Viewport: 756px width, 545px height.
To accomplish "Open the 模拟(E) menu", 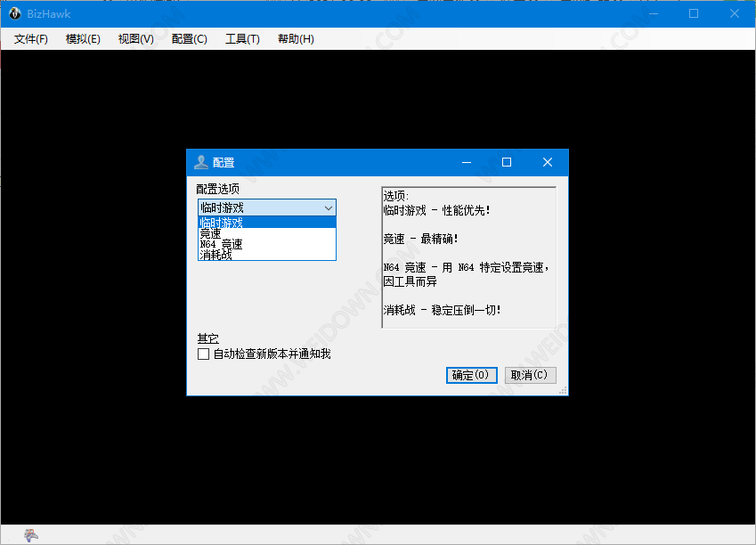I will click(x=83, y=39).
